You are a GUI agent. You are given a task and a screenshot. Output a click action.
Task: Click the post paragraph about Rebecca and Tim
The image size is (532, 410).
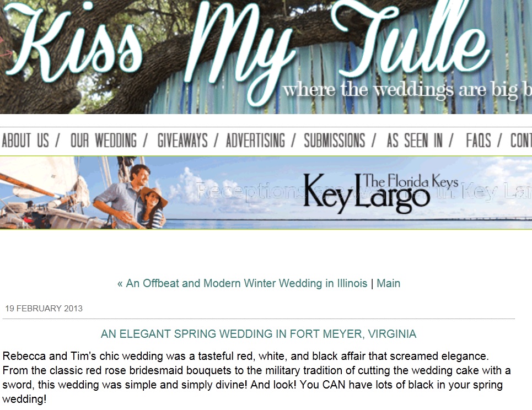[256, 377]
